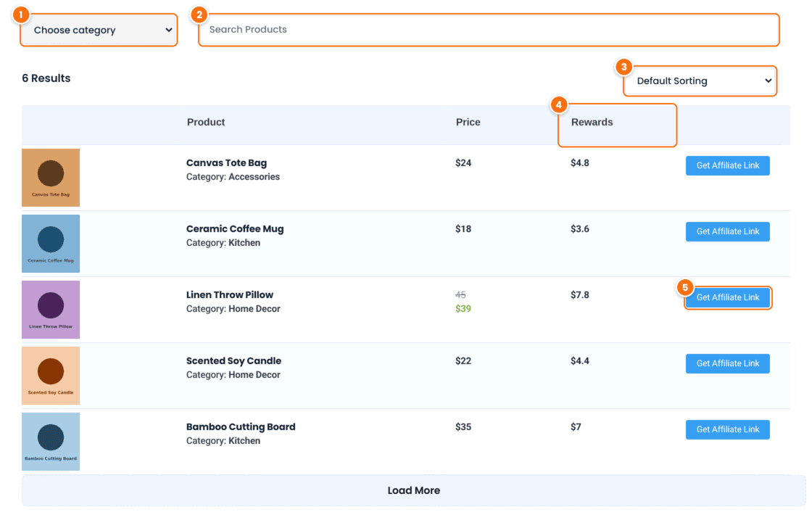Click the Load More button
Screen dimensions: 812x528
[x=414, y=490]
